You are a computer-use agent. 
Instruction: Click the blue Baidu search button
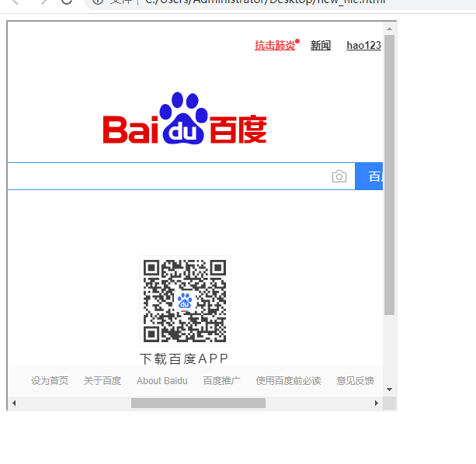pos(369,176)
